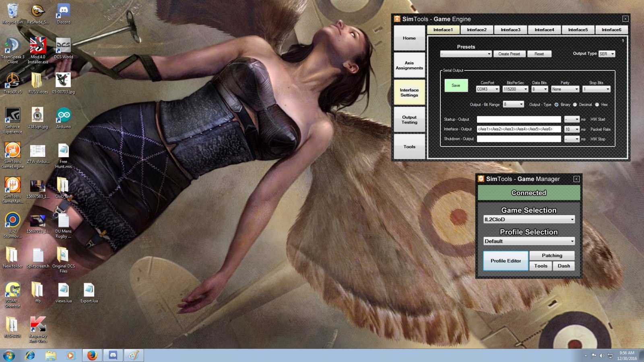Select Binary output type radio button
644x362 pixels.
tap(557, 105)
